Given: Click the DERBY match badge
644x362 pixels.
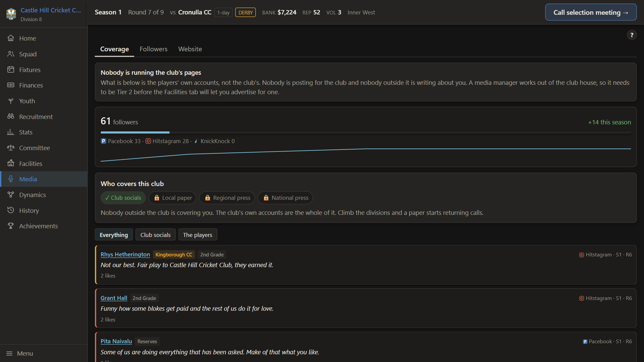Looking at the screenshot, I should (x=246, y=12).
